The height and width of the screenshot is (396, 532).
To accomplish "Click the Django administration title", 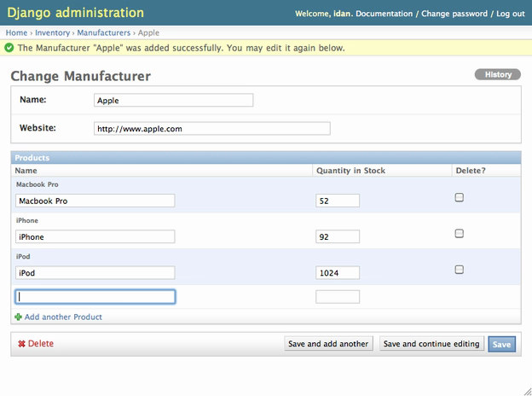I will coord(75,13).
